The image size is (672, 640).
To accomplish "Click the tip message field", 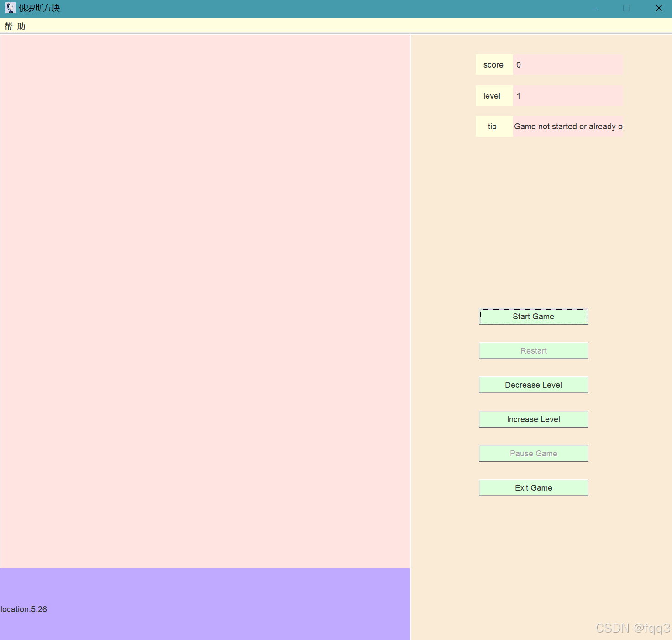I will tap(568, 127).
